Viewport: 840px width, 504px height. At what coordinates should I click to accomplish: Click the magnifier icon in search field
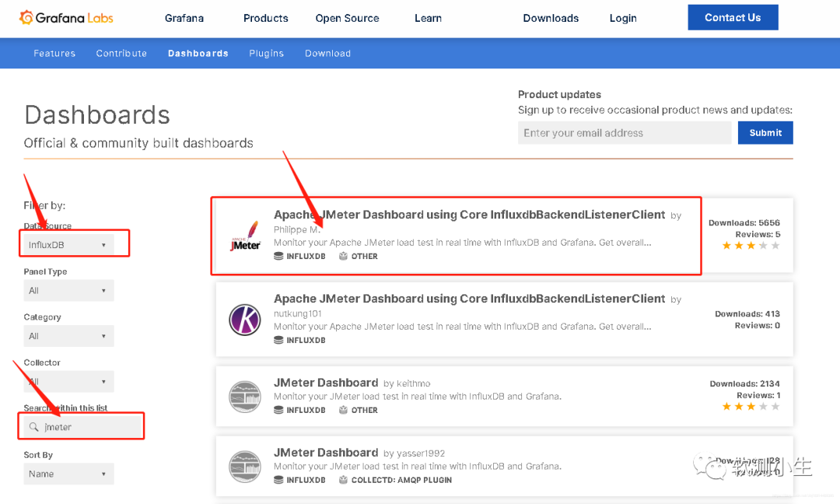tap(33, 427)
